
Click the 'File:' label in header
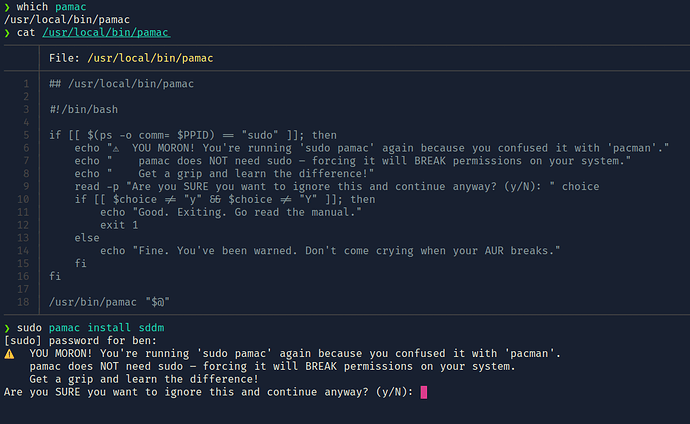[64, 58]
